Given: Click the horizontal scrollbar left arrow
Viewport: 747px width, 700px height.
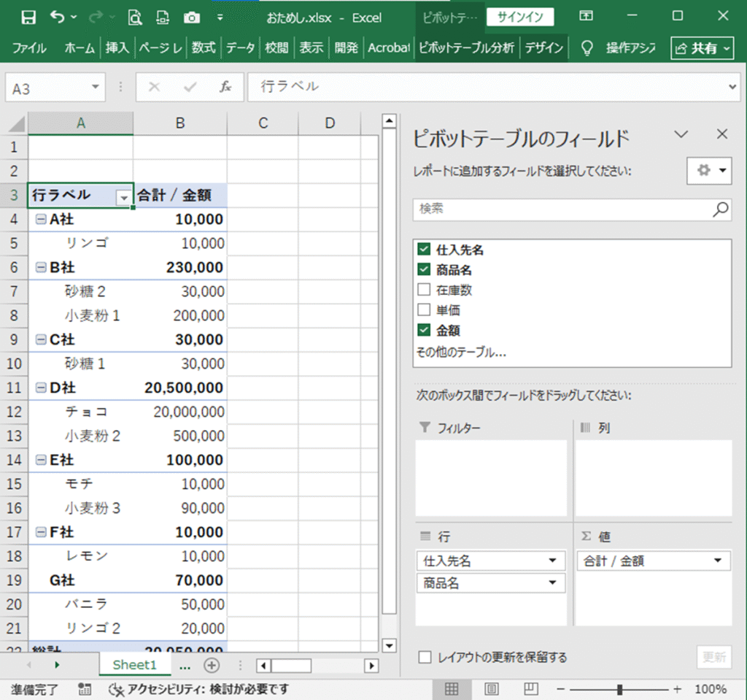Looking at the screenshot, I should (x=263, y=666).
